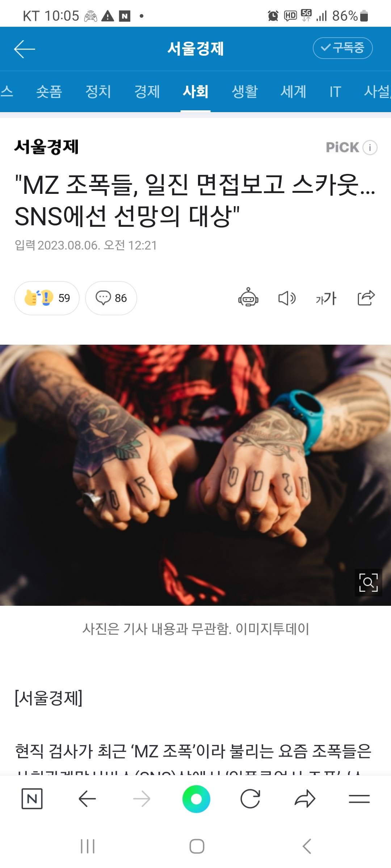391x868 pixels.
Task: Tap the share icon beside 가가
Action: (x=366, y=298)
